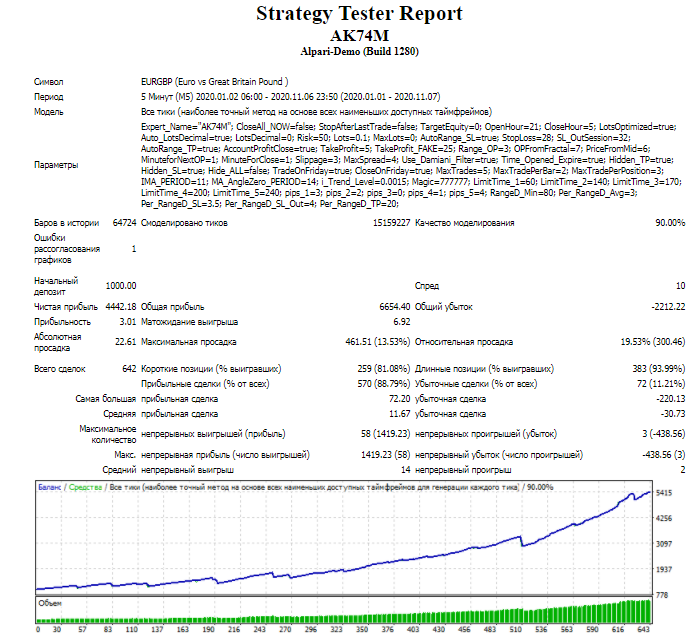Click the Прибыльность value 3.01
The height and width of the screenshot is (634, 690).
pyautogui.click(x=128, y=322)
